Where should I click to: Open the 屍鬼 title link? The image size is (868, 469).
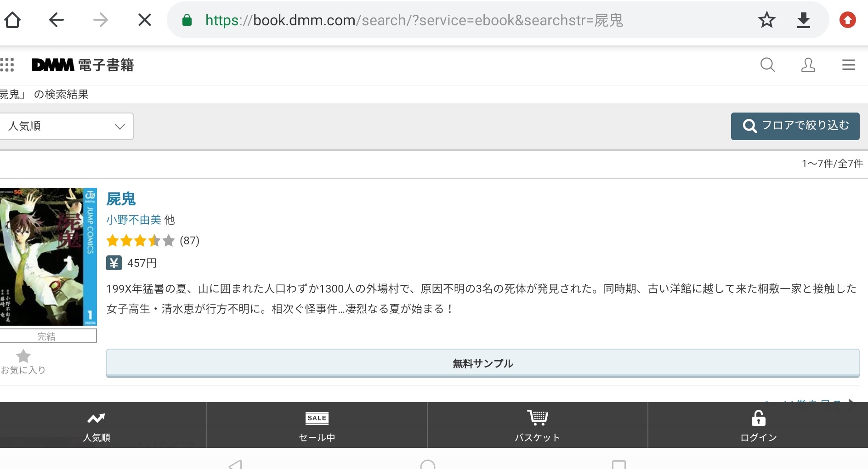tap(121, 199)
